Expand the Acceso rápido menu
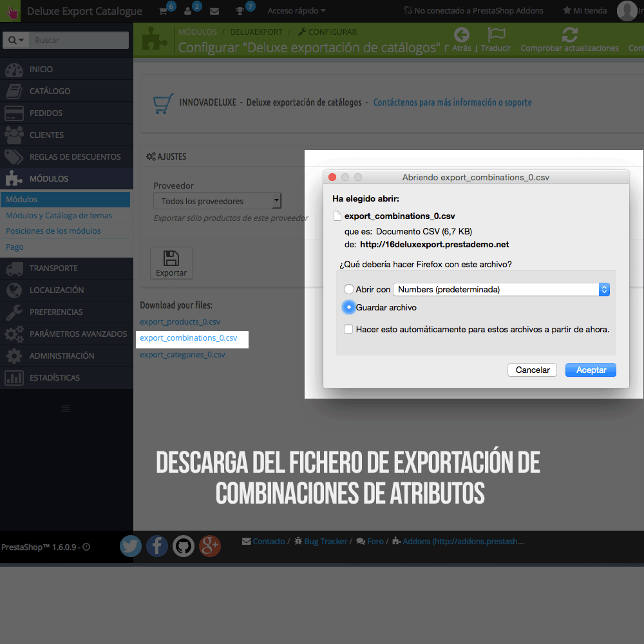644x644 pixels. tap(296, 11)
